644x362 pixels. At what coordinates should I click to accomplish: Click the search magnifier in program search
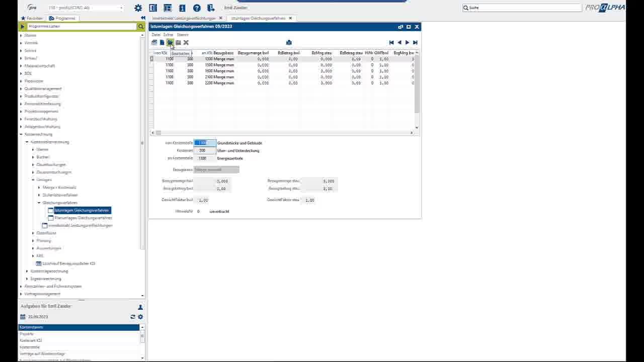(141, 26)
